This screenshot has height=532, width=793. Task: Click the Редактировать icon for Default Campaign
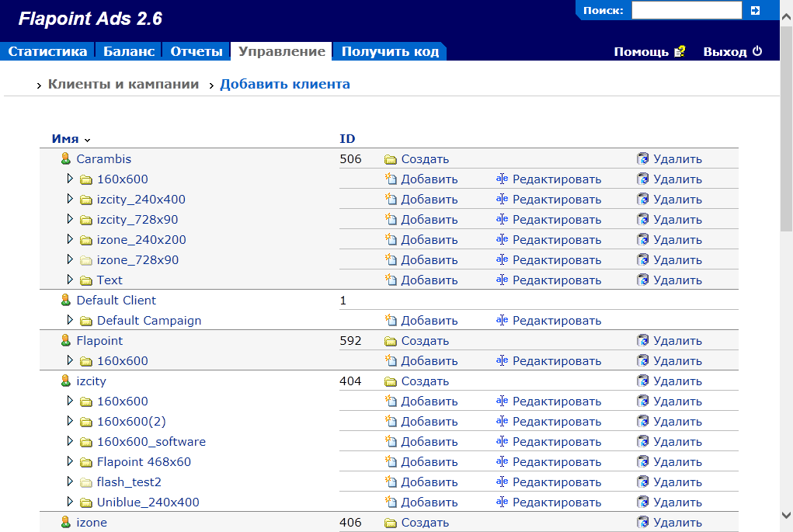[x=502, y=320]
